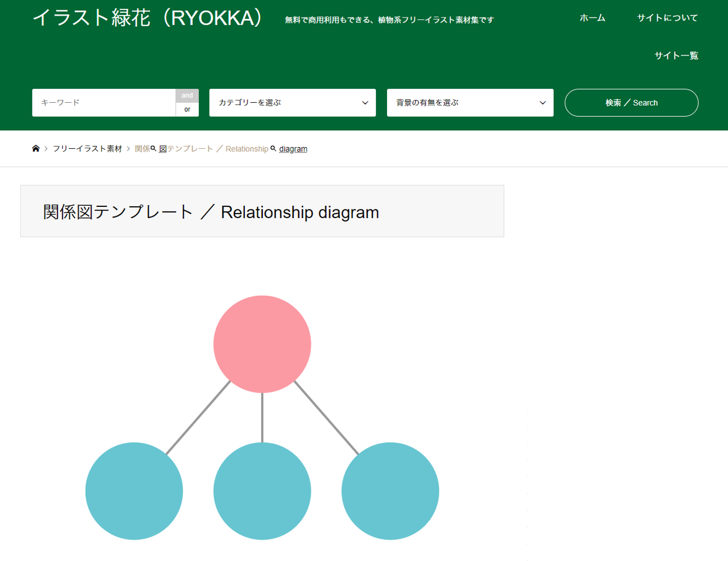Click the underlined 'diagram' breadcrumb word
This screenshot has width=728, height=561.
tap(293, 149)
